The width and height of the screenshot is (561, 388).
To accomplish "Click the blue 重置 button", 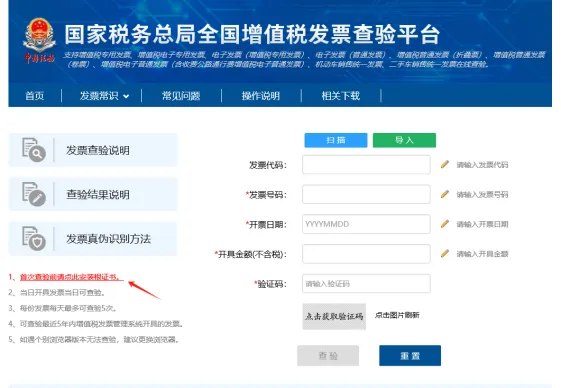I will (410, 355).
